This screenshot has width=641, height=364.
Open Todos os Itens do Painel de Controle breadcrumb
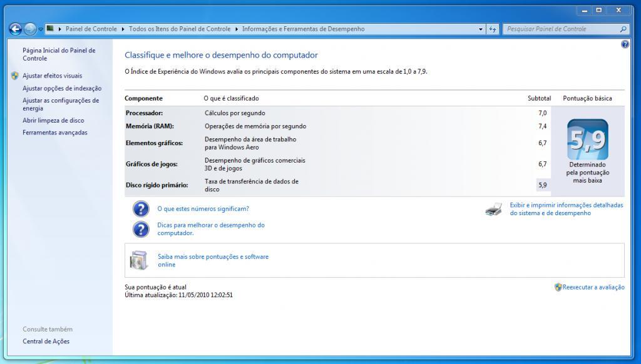[x=180, y=29]
